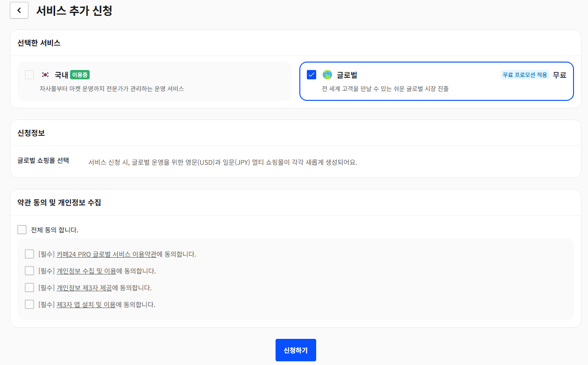
Task: Open the 카페24 PRO 글로벌 서비스 이용약관 link
Action: tap(106, 254)
